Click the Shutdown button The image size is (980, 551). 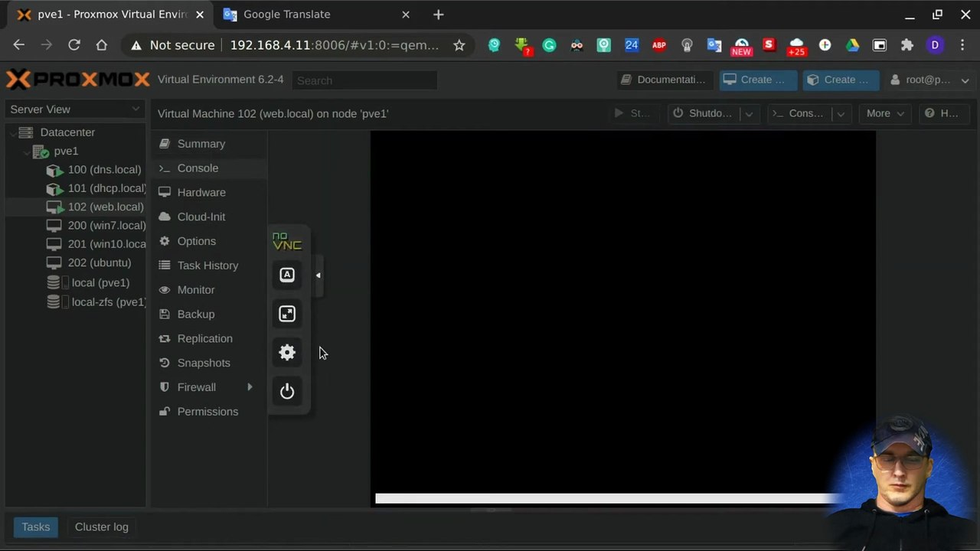click(703, 113)
